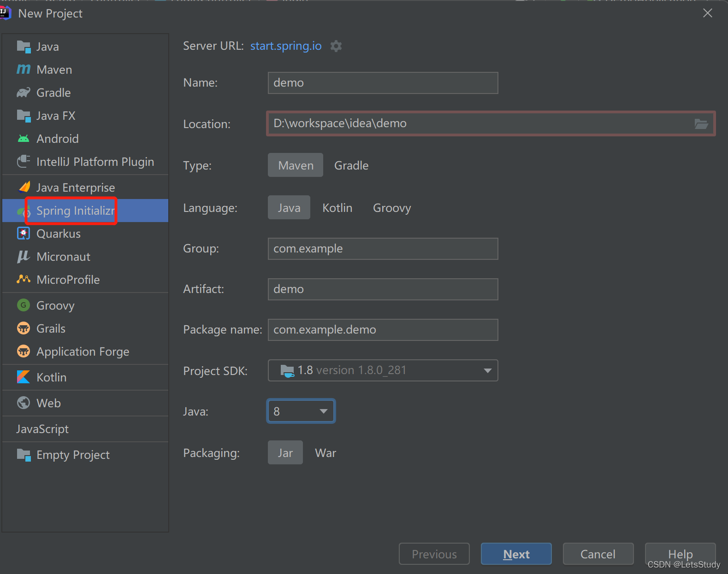Open Server URL settings gear
728x574 pixels.
coord(336,46)
